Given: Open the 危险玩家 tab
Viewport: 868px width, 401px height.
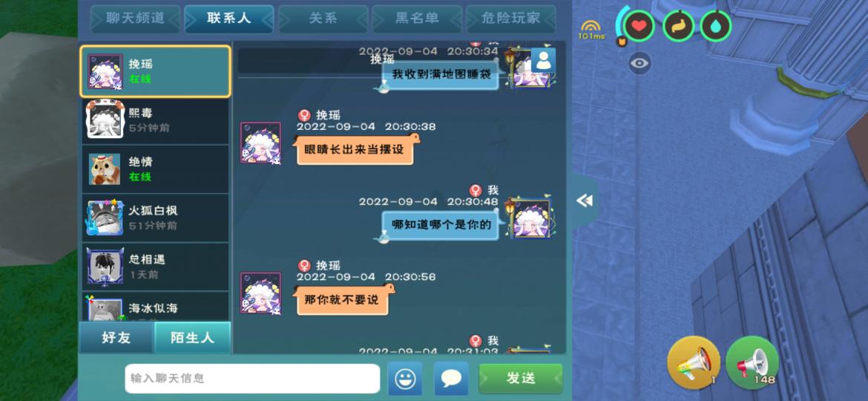Looking at the screenshot, I should tap(511, 19).
